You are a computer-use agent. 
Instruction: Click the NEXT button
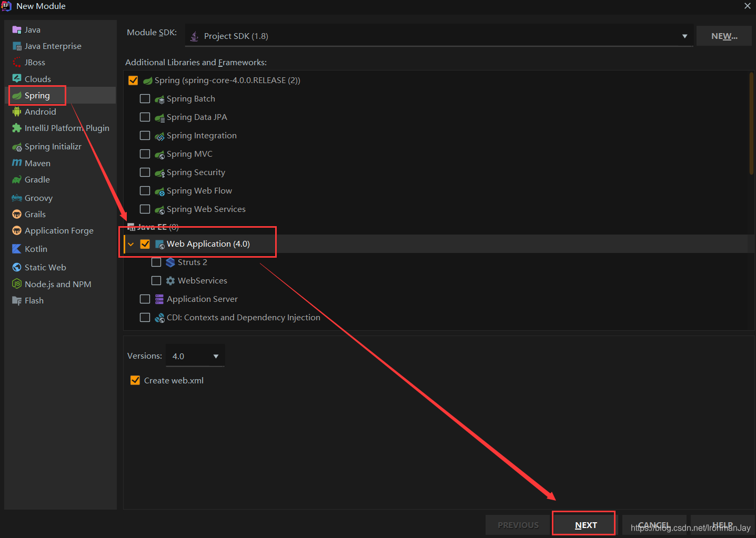pyautogui.click(x=584, y=525)
